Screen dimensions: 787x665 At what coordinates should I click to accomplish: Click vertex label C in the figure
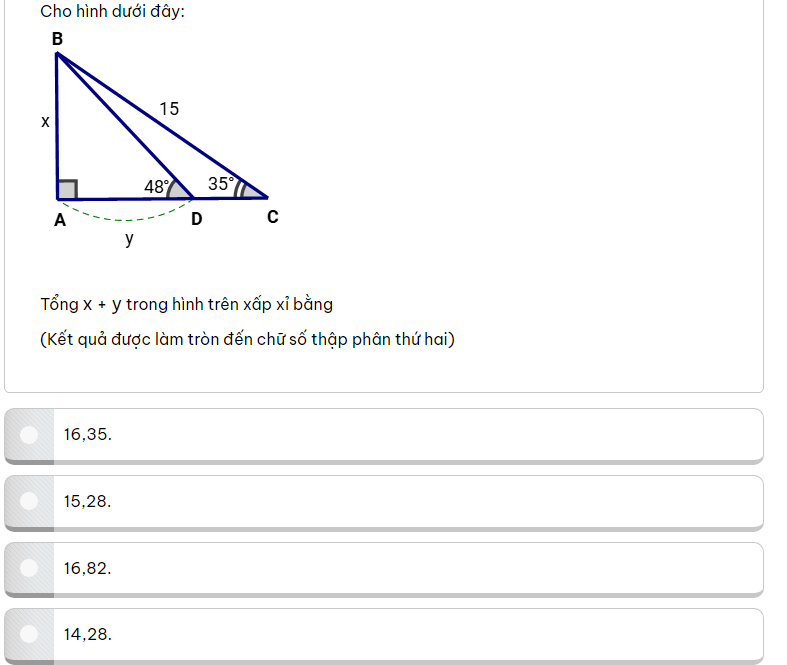coord(272,216)
